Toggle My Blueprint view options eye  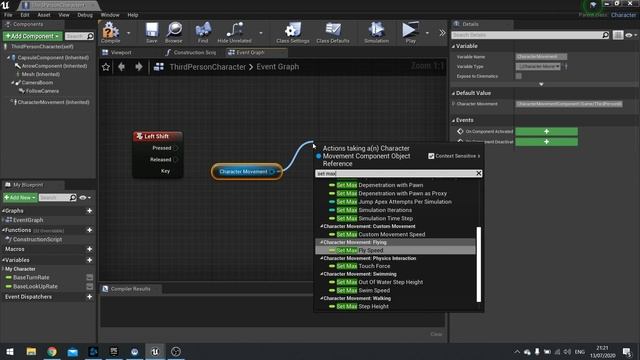point(85,198)
